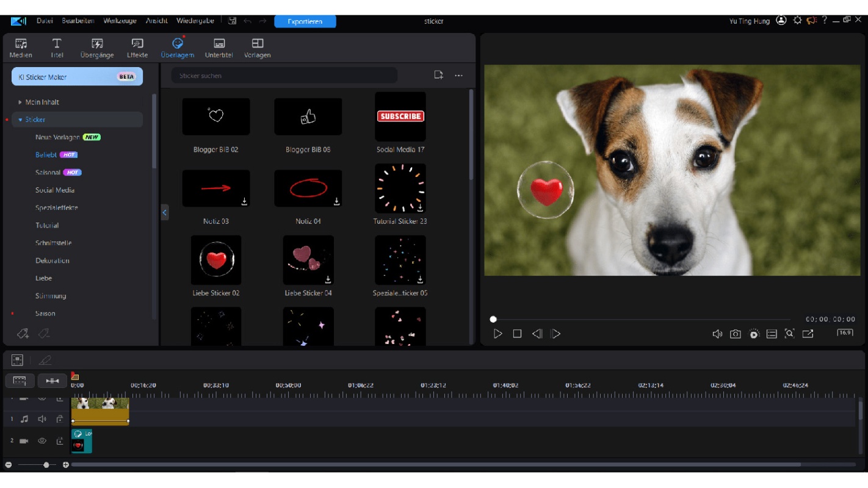868x488 pixels.
Task: Toggle lock on video track 2
Action: [60, 440]
